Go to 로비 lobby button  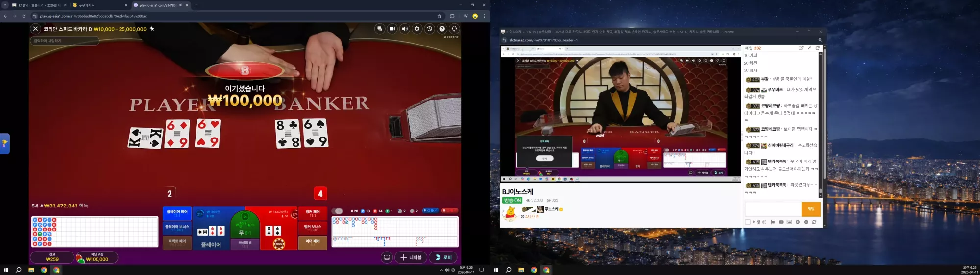point(443,257)
